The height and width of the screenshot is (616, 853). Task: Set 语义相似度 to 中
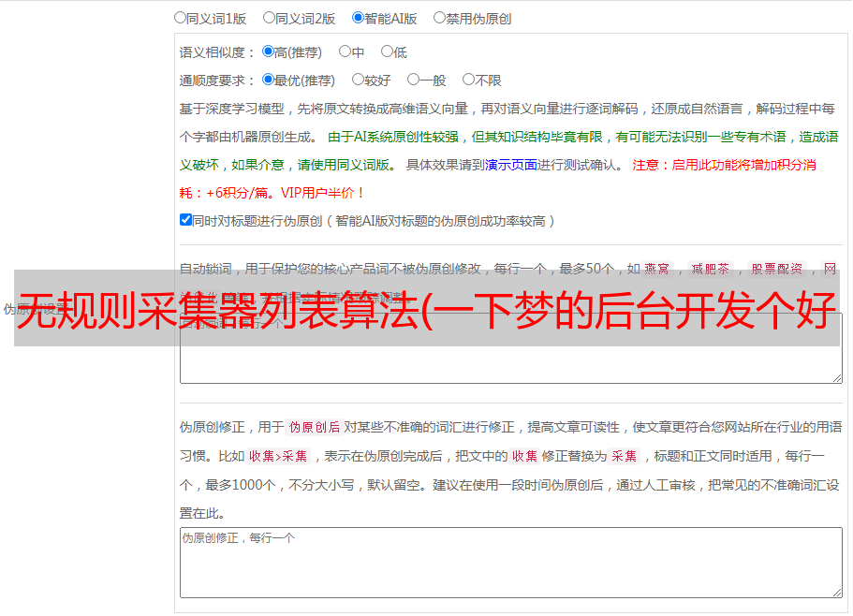(345, 51)
